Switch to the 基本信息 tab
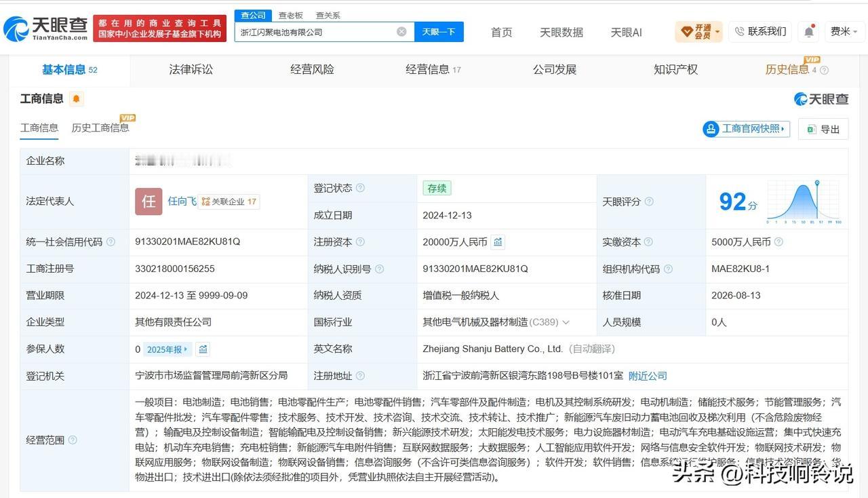 [69, 69]
